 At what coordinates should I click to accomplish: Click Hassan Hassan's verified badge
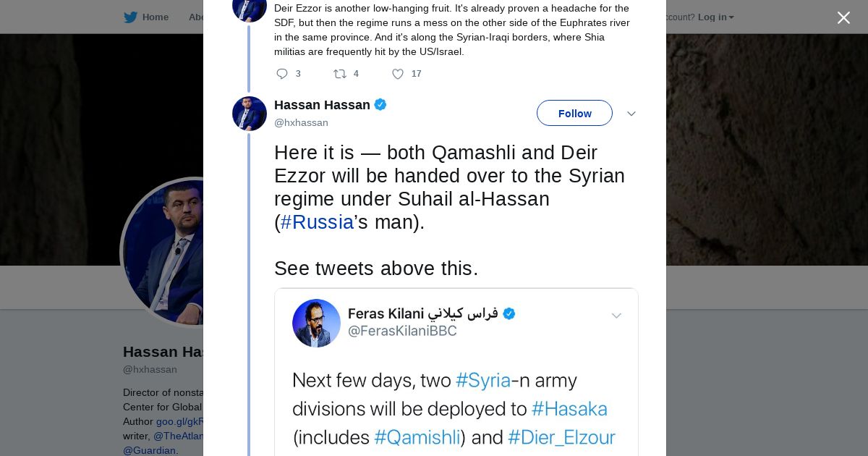click(380, 105)
